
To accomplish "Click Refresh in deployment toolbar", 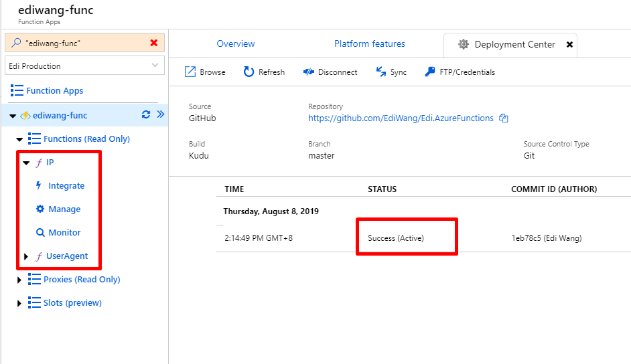I will [264, 72].
